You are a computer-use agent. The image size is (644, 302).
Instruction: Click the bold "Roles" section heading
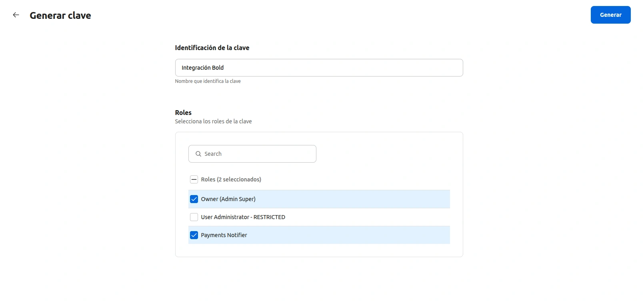[x=183, y=113]
